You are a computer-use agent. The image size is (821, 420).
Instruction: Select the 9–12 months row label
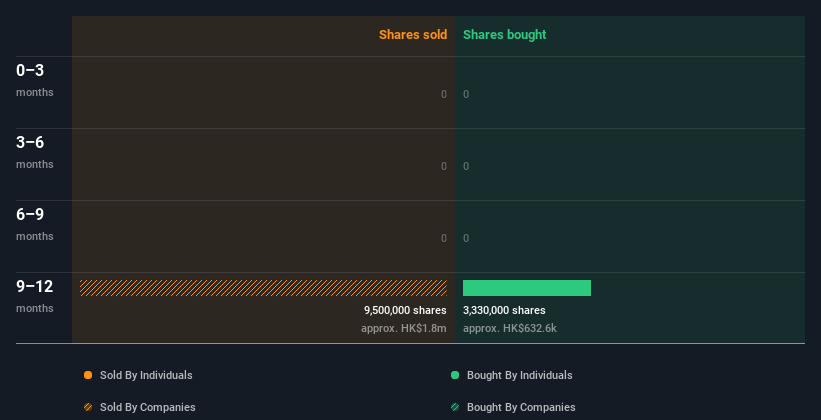pyautogui.click(x=35, y=296)
